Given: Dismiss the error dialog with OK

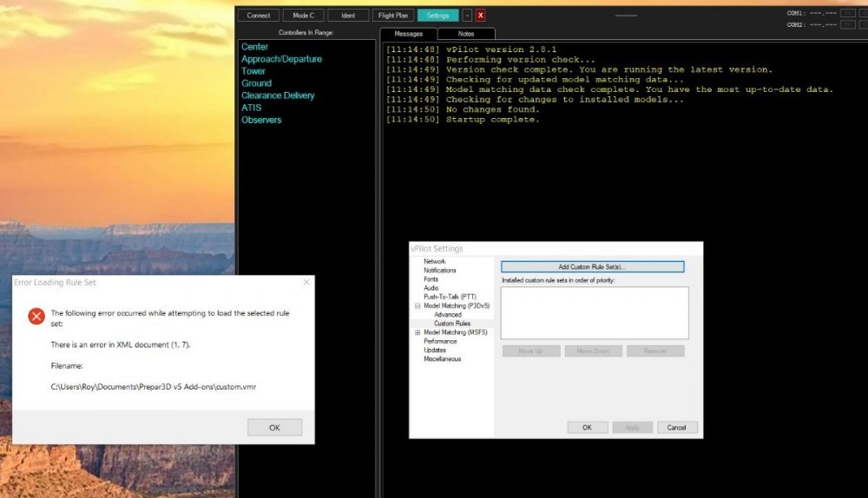Looking at the screenshot, I should click(x=274, y=427).
